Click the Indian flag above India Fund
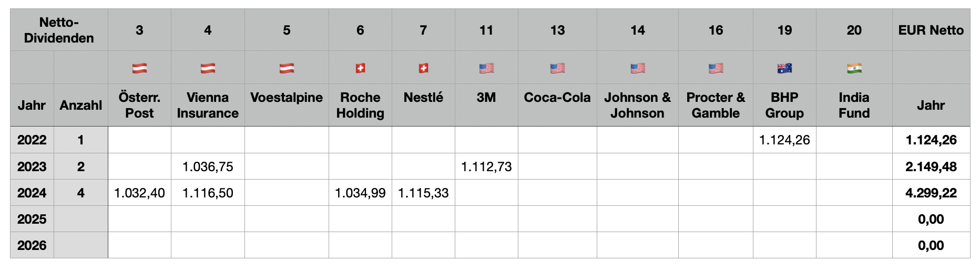 pyautogui.click(x=854, y=68)
